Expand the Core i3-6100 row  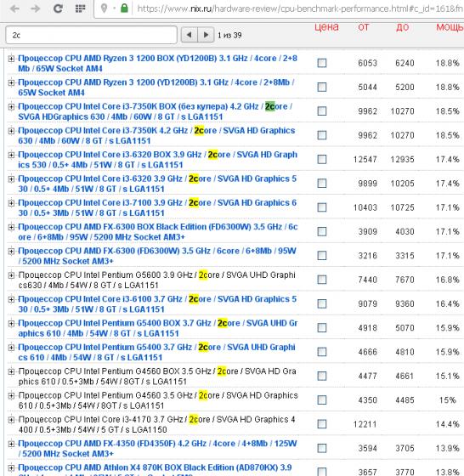click(x=11, y=299)
